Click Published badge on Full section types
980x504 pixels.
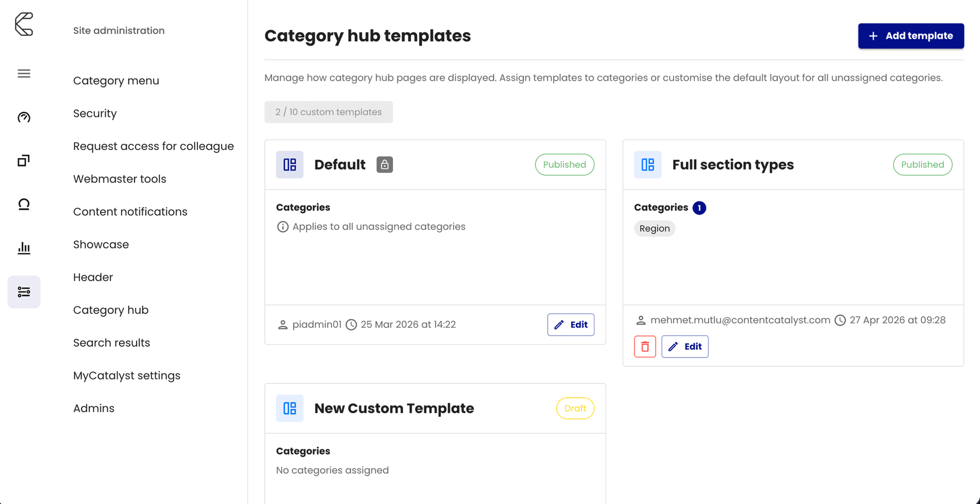[922, 165]
